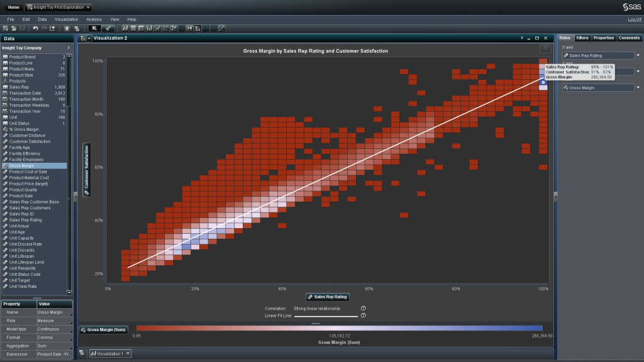Viewport: 644px width, 362px height.
Task: Click the Gross Margin color gradient legend bar
Action: pos(339,328)
